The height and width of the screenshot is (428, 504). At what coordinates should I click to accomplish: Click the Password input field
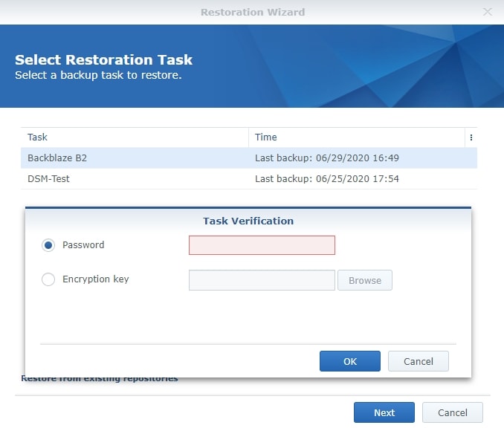(262, 245)
